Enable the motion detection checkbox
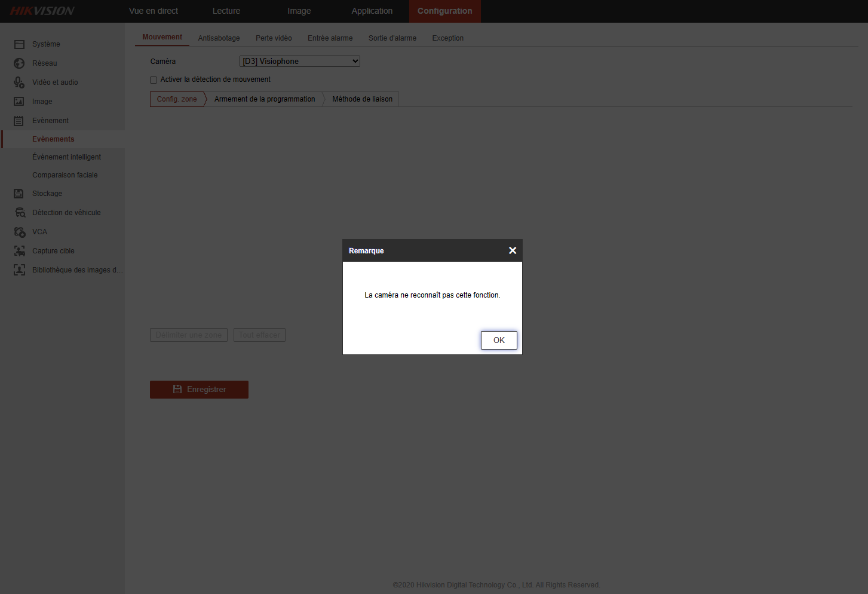This screenshot has width=868, height=594. coord(154,80)
